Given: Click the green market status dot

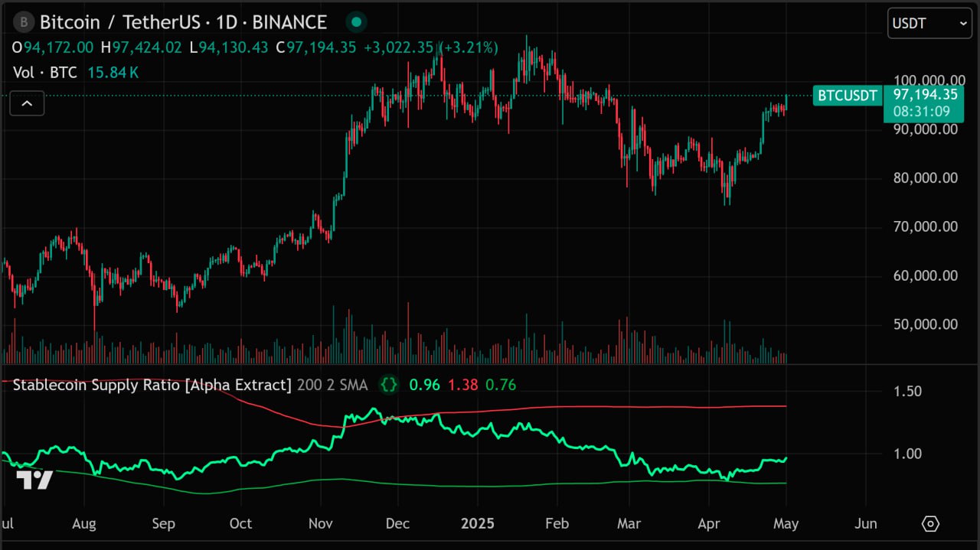Looking at the screenshot, I should (x=356, y=22).
